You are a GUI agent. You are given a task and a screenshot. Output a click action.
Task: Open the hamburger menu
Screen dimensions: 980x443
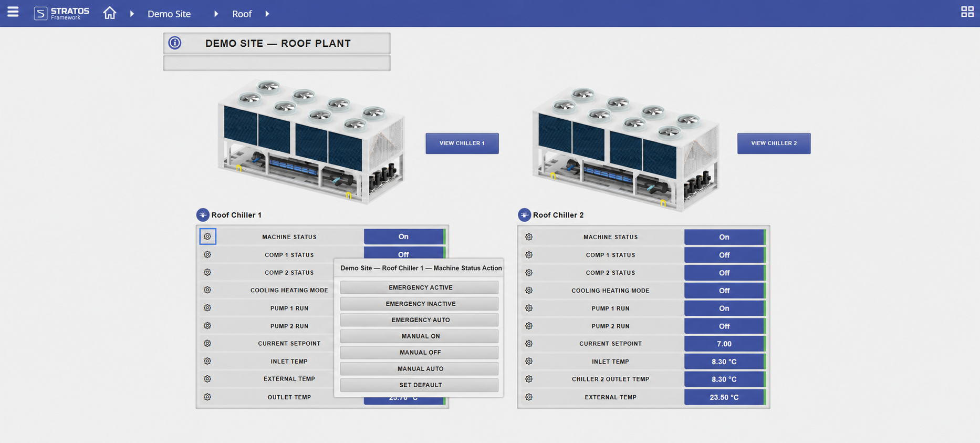coord(13,12)
